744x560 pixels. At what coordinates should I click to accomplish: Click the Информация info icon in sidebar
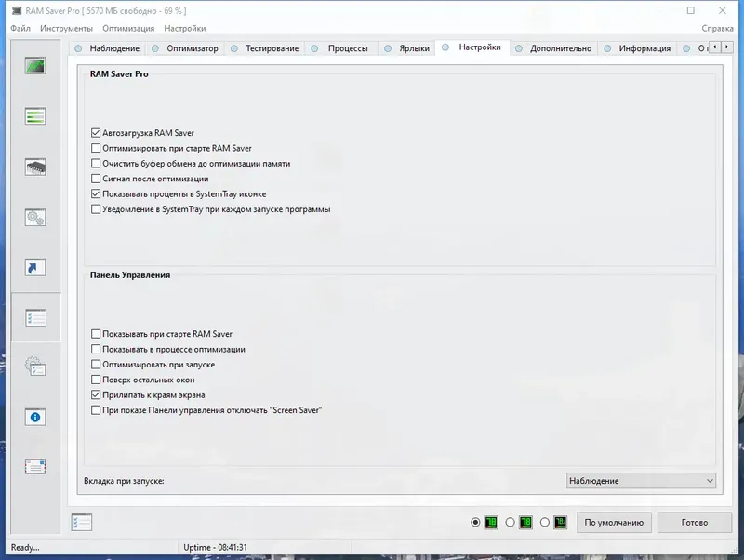(x=36, y=416)
